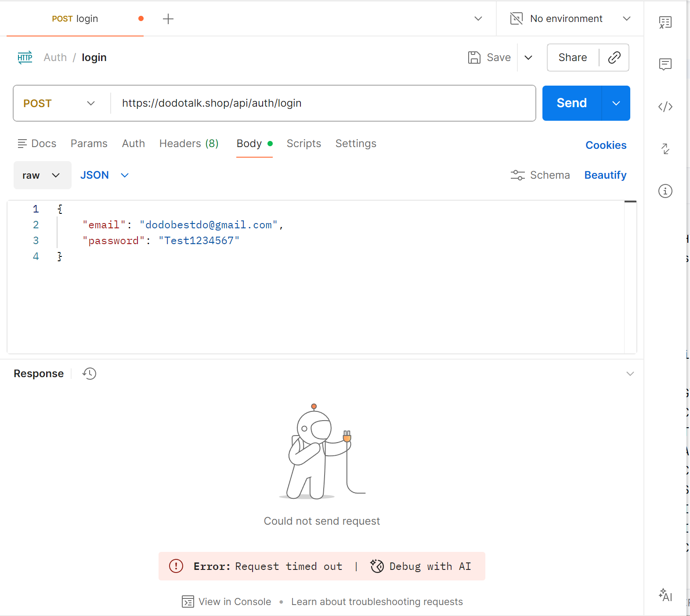Image resolution: width=690 pixels, height=616 pixels.
Task: Open the No environment dropdown
Action: pyautogui.click(x=571, y=18)
